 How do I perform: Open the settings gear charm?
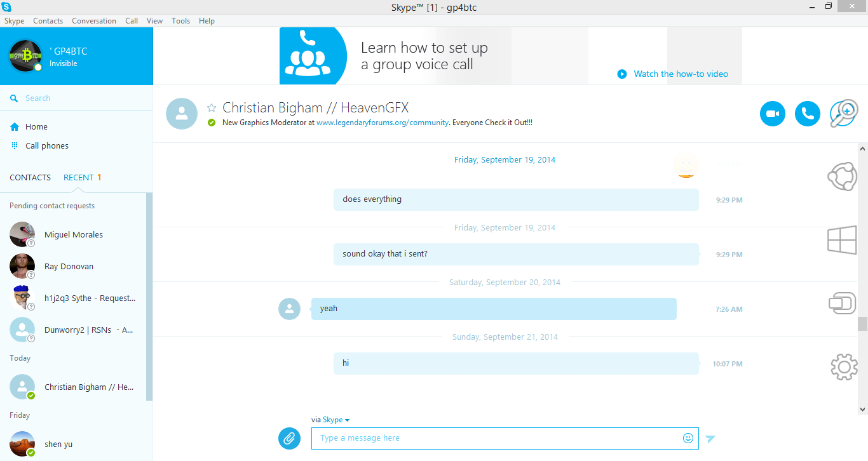pyautogui.click(x=844, y=367)
